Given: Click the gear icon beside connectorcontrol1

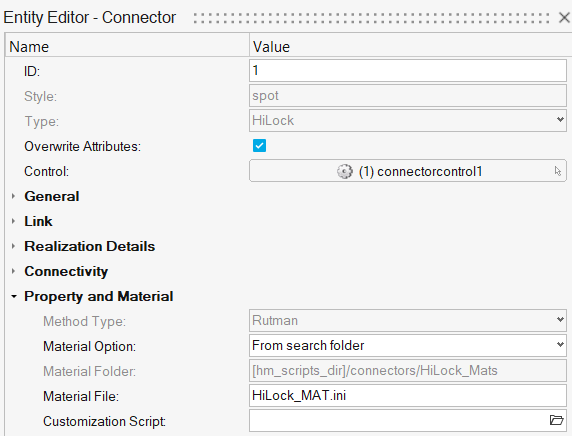Looking at the screenshot, I should tap(344, 171).
